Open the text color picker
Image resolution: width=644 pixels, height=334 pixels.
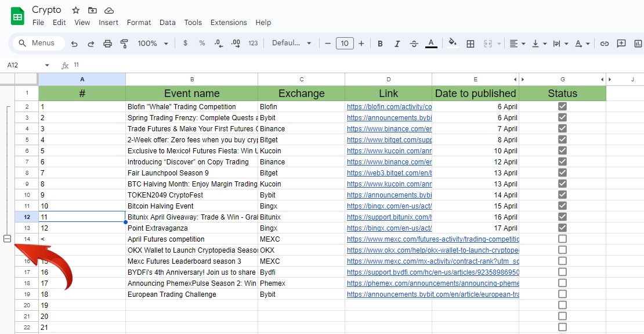tap(431, 44)
